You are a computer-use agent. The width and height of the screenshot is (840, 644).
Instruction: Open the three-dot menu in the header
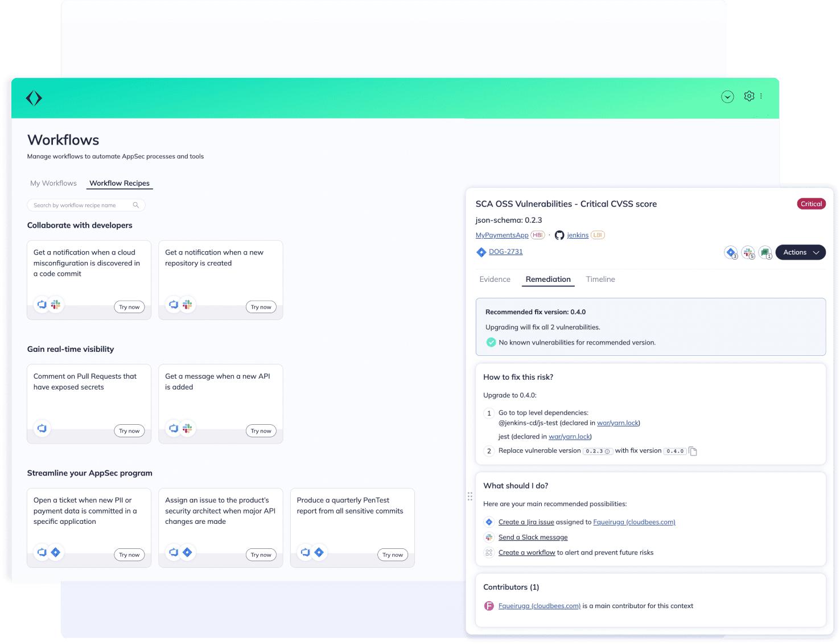pos(761,96)
